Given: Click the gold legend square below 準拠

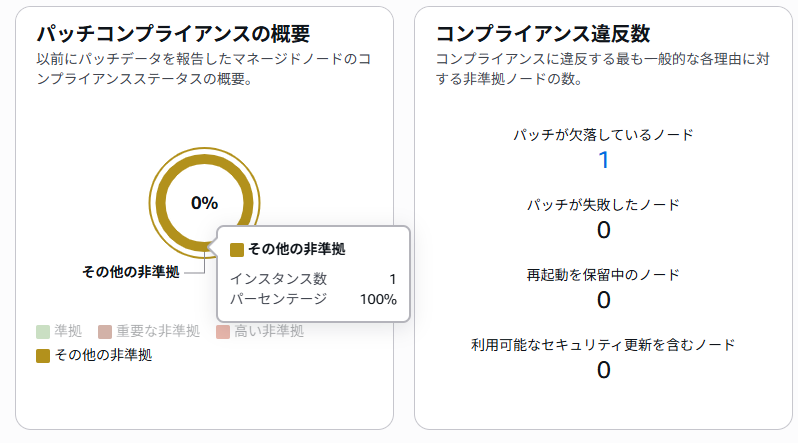Looking at the screenshot, I should point(42,355).
